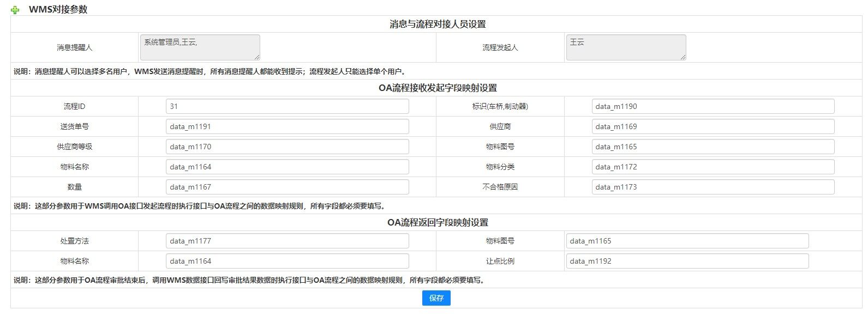Viewport: 868px width, 316px height.
Task: Select the 让点比例 input field
Action: point(687,261)
